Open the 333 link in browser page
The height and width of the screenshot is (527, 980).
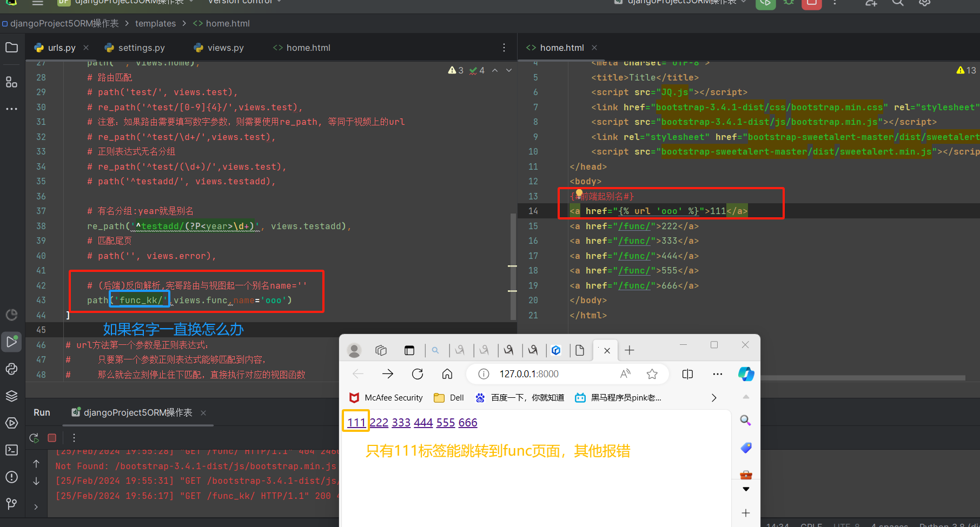click(401, 422)
